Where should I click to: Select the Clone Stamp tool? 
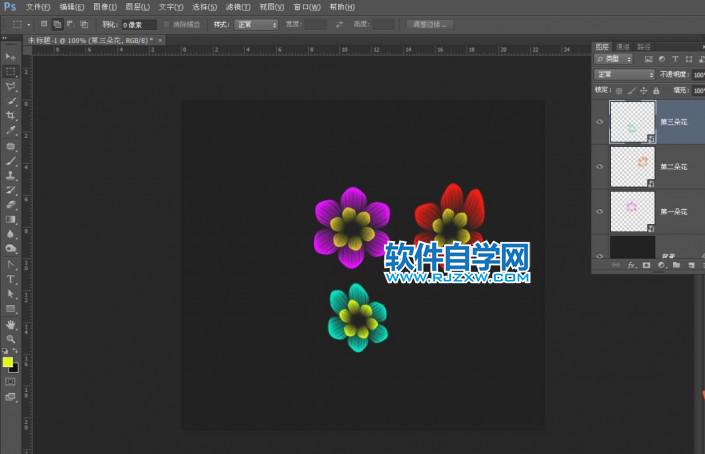10,176
